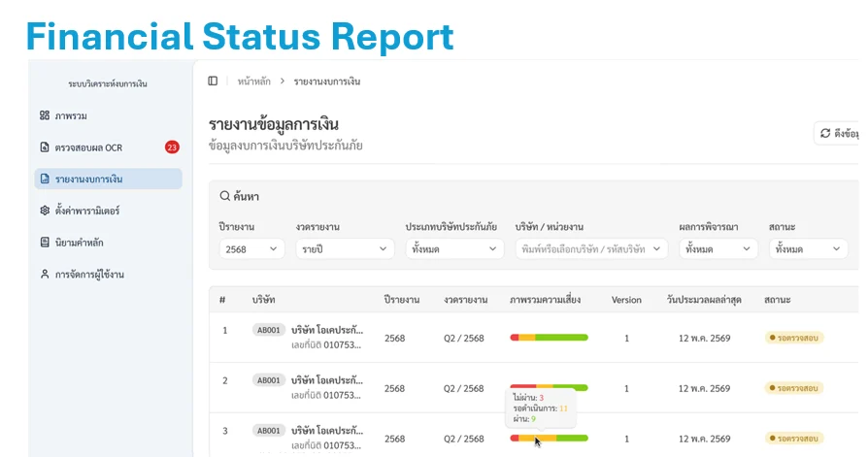Click ไม่ผ่าน: 3 in the tooltip
Viewport: 868px width, 457px height.
click(x=528, y=398)
